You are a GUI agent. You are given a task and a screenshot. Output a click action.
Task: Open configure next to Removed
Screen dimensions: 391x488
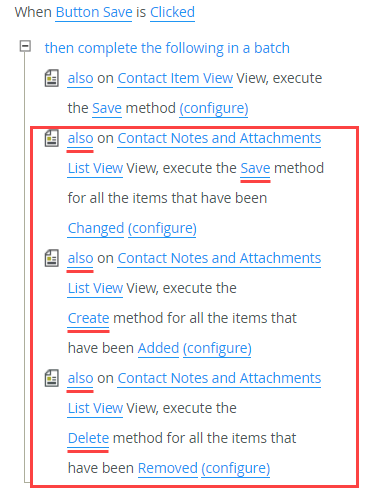point(236,468)
